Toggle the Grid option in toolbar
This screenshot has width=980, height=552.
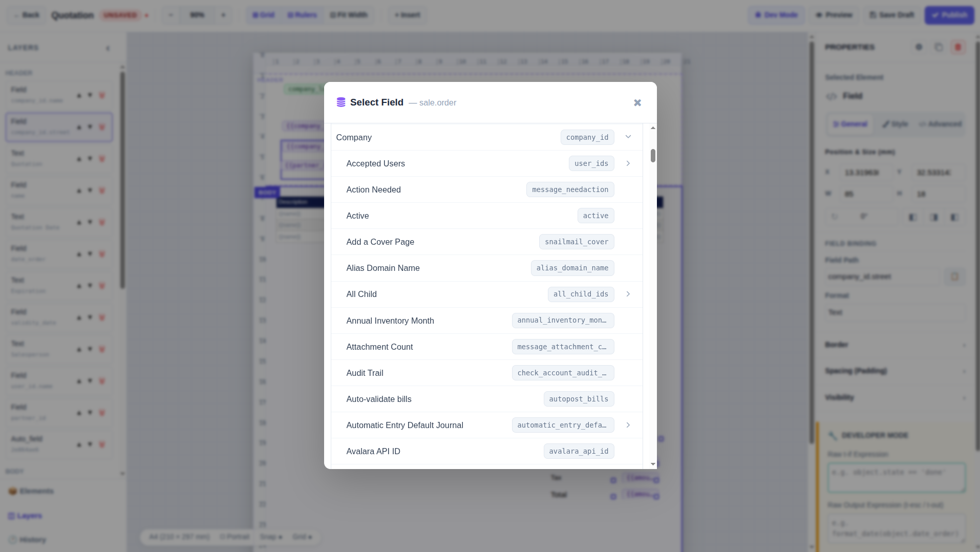tap(264, 15)
